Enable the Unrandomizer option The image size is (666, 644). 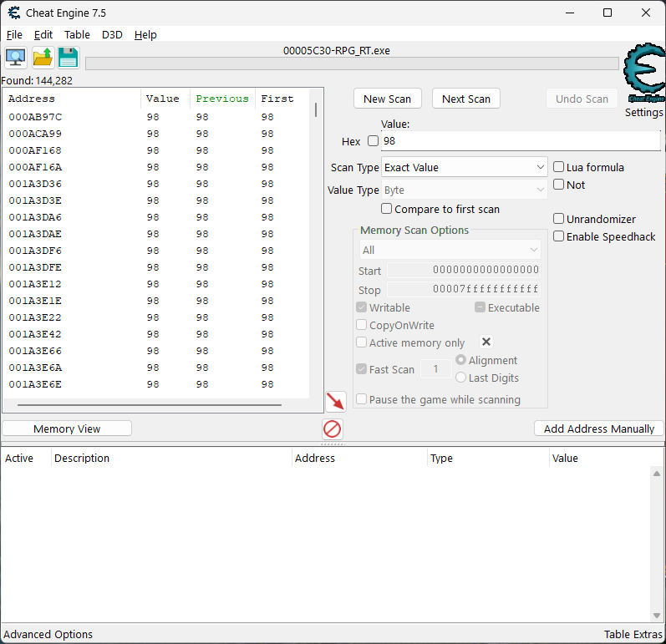click(558, 219)
